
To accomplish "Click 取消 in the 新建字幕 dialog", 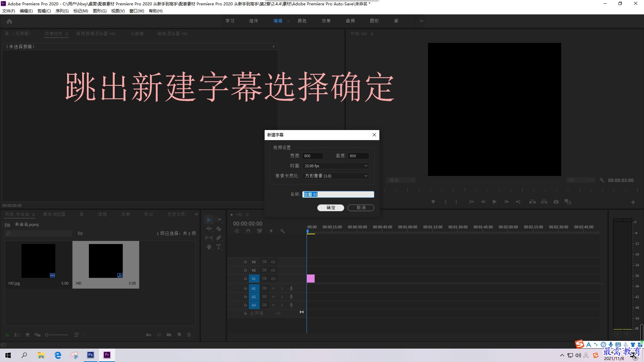I will (361, 208).
